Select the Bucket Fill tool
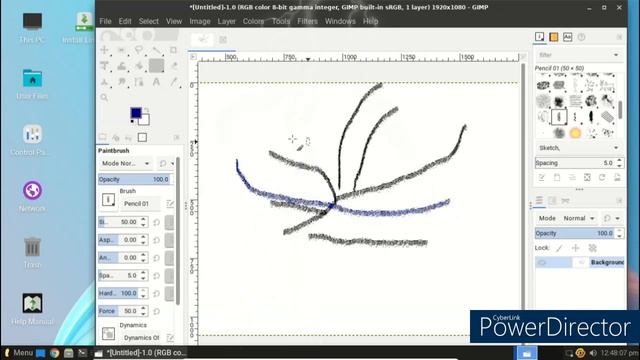 click(x=139, y=66)
